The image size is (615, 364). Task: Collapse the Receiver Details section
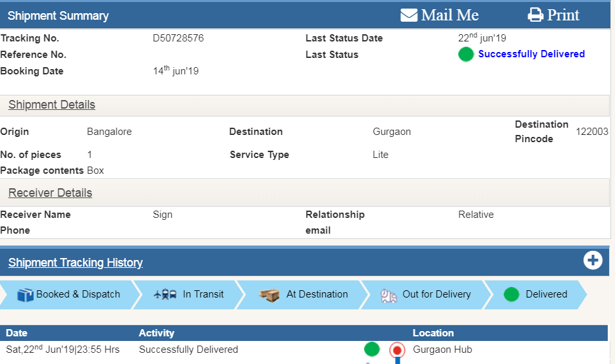(x=50, y=193)
